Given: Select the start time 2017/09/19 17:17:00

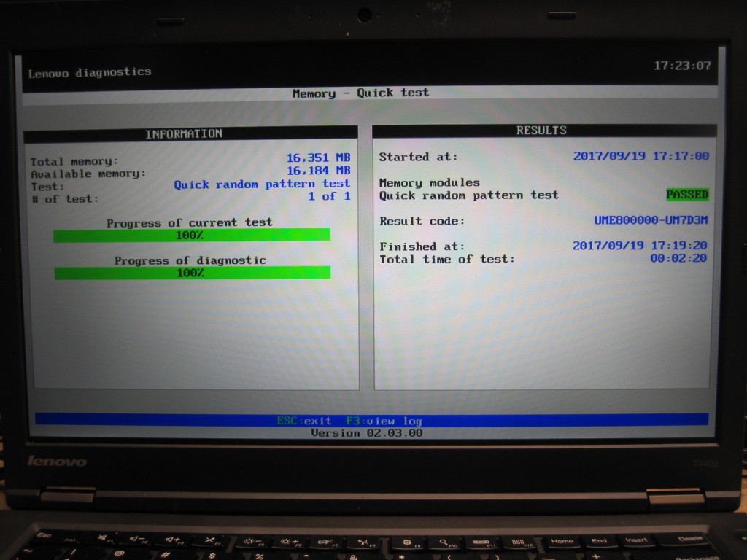Looking at the screenshot, I should [640, 156].
